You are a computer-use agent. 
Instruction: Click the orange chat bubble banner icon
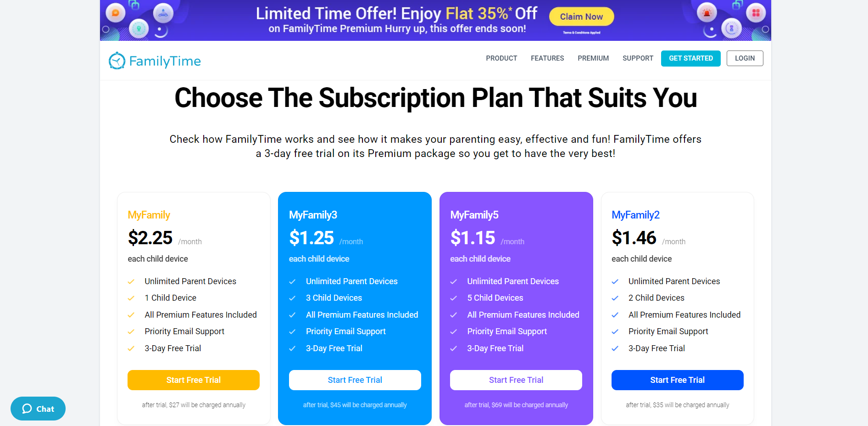click(x=116, y=13)
